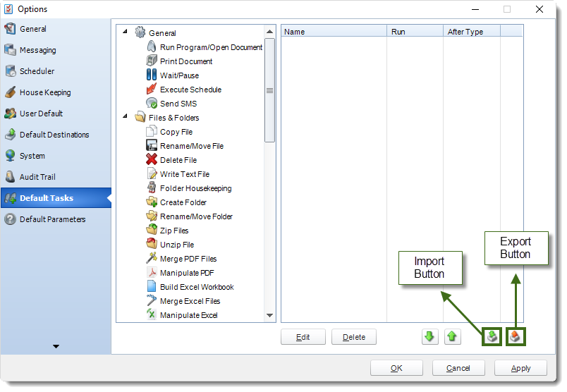
Task: Sort by the Run column header
Action: [415, 32]
